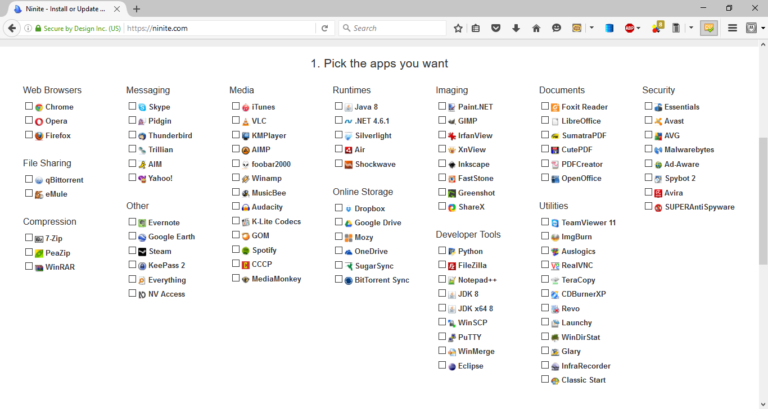Click the Google Drive icon
Viewport: 768px width, 409px height.
coord(348,223)
